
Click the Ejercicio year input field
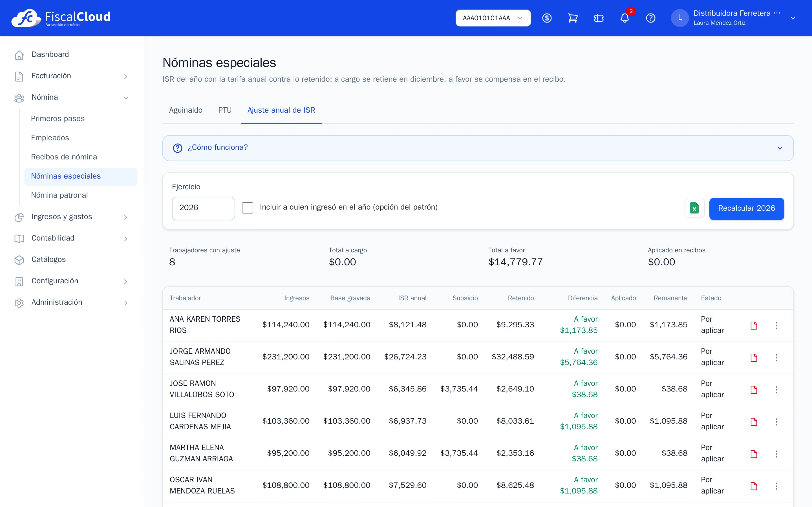(203, 208)
